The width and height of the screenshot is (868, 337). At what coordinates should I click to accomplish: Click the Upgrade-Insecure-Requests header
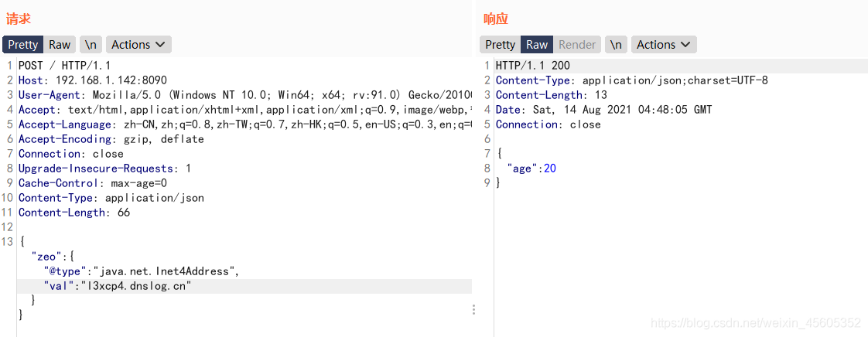pyautogui.click(x=104, y=168)
